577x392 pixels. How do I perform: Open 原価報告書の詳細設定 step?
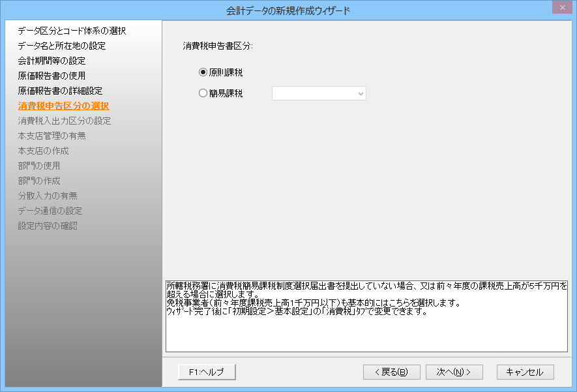point(60,91)
